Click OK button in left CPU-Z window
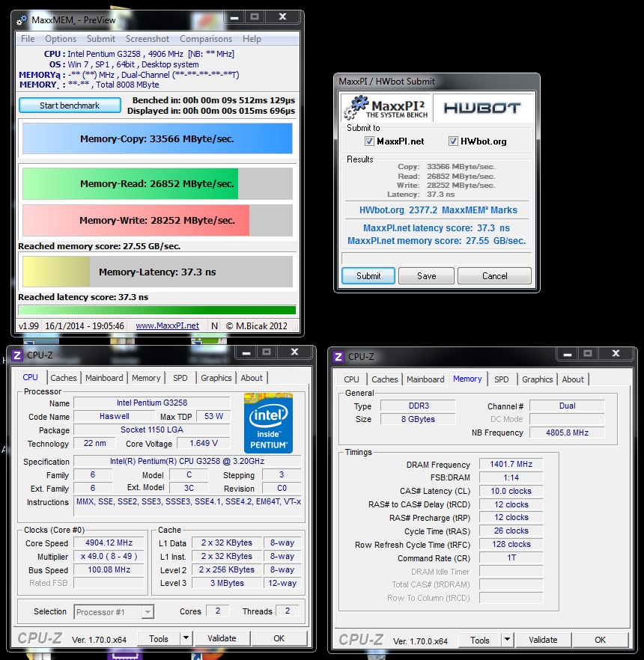Screen dimensions: 644x660 point(279,638)
